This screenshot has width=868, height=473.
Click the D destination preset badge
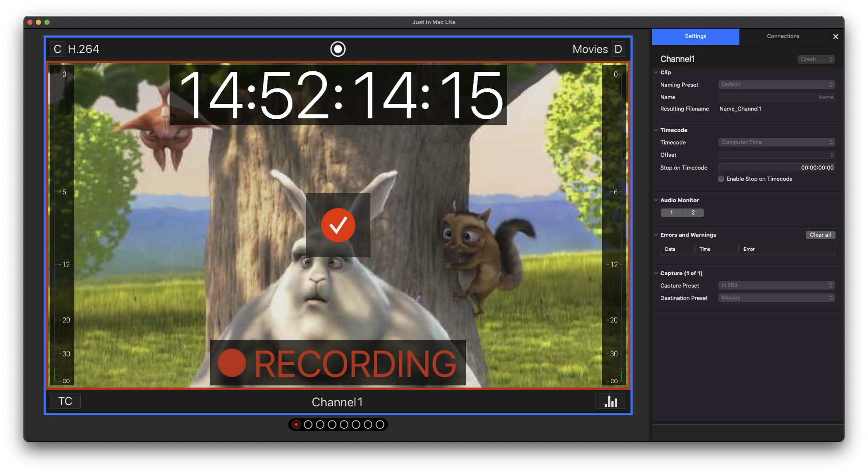coord(618,49)
